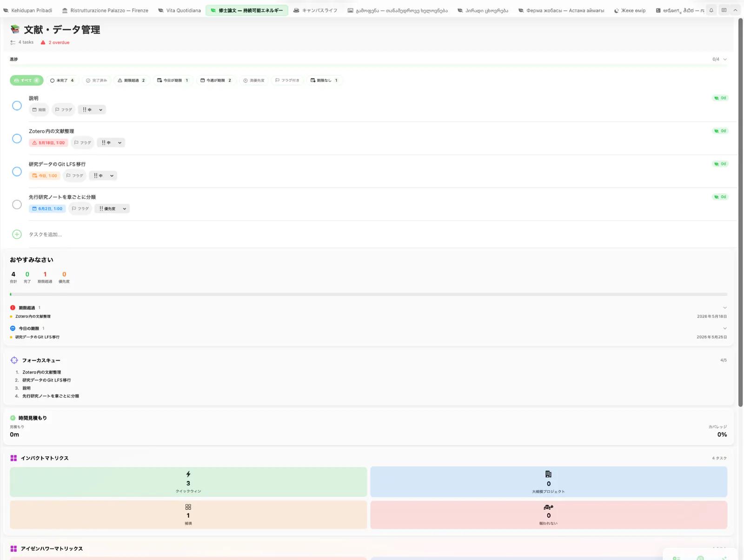Collapse the 今日の期限 group chevron

pyautogui.click(x=725, y=329)
